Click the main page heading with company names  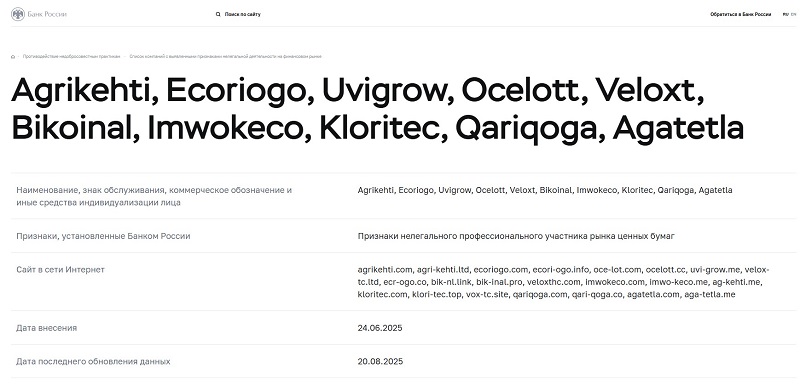[378, 109]
